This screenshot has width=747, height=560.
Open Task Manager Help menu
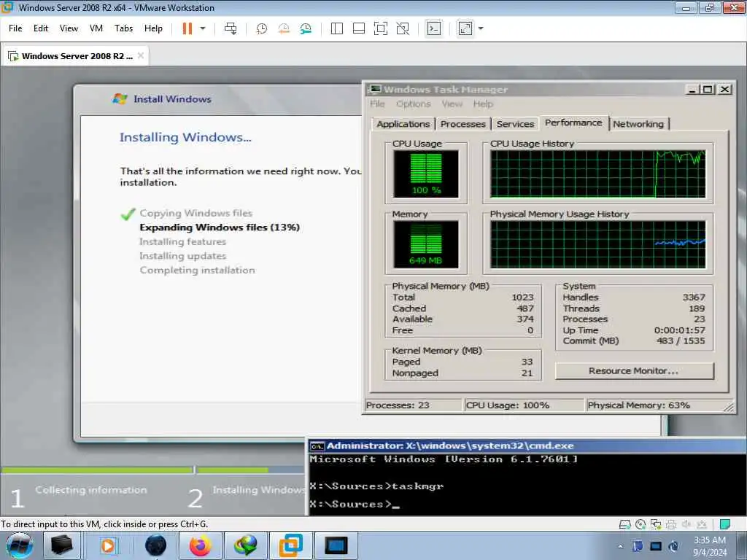(483, 104)
